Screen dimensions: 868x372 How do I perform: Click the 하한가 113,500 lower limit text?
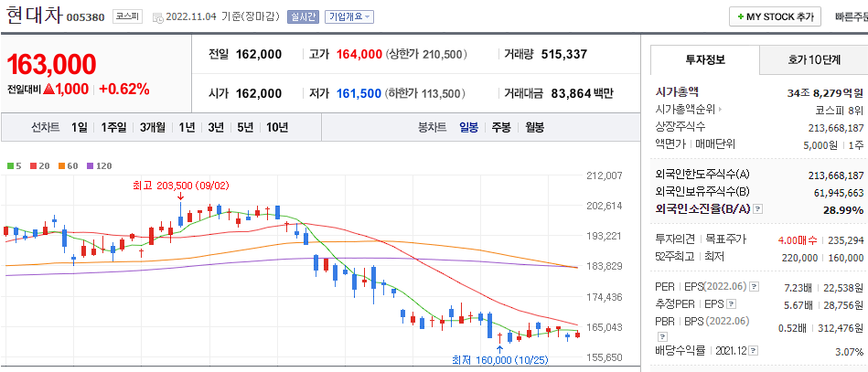coord(424,93)
